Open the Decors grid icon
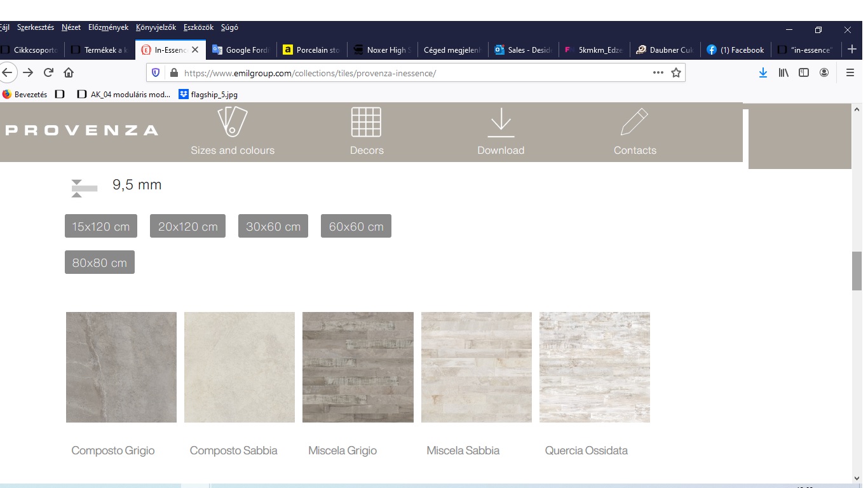The height and width of the screenshot is (488, 868). tap(366, 122)
